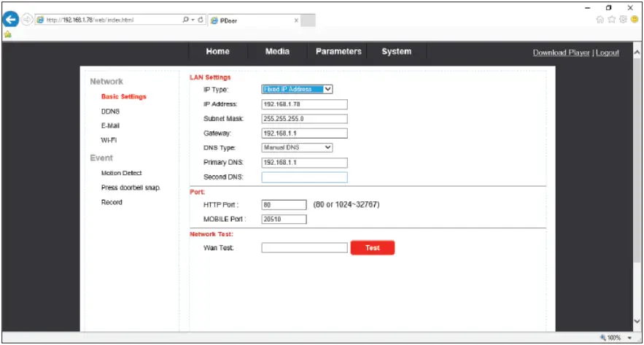The width and height of the screenshot is (644, 345).
Task: Click the Gateway input field
Action: (x=304, y=133)
